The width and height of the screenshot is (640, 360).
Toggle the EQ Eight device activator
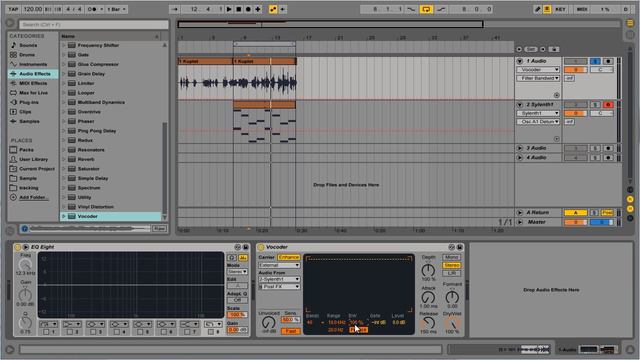point(17,247)
